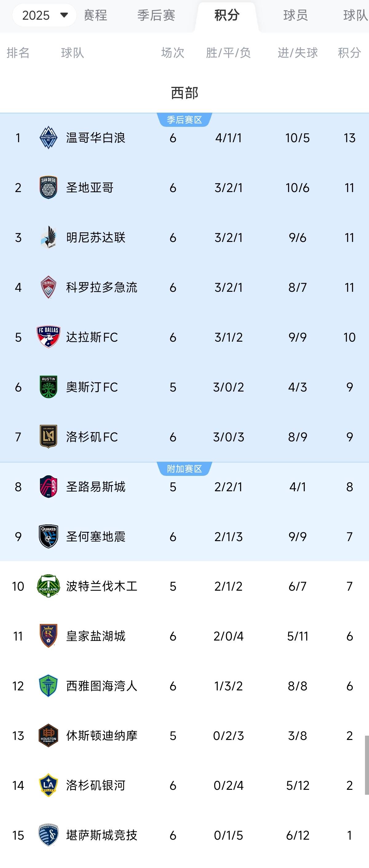Open the Colorado Rapids crest
This screenshot has width=369, height=868.
click(48, 287)
